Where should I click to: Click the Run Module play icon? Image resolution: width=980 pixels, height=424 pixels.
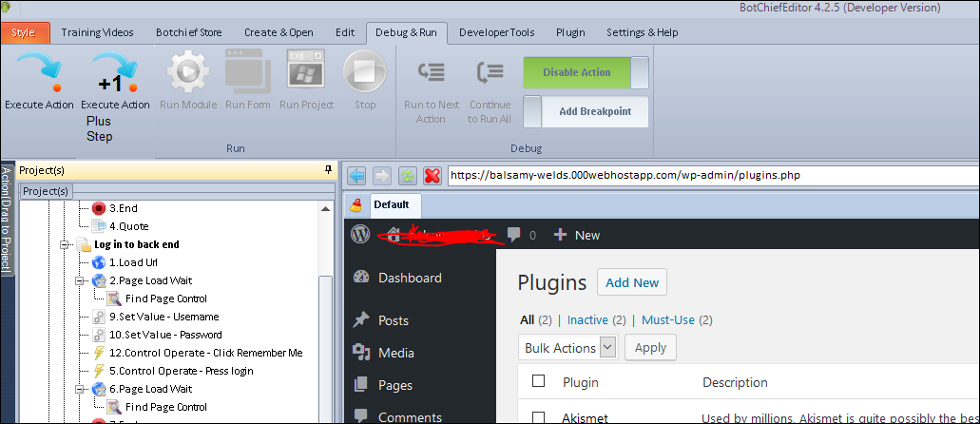pos(188,72)
